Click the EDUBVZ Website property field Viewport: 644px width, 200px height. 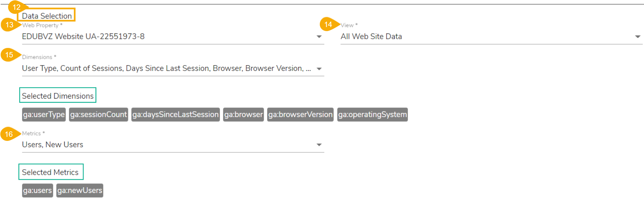[83, 36]
